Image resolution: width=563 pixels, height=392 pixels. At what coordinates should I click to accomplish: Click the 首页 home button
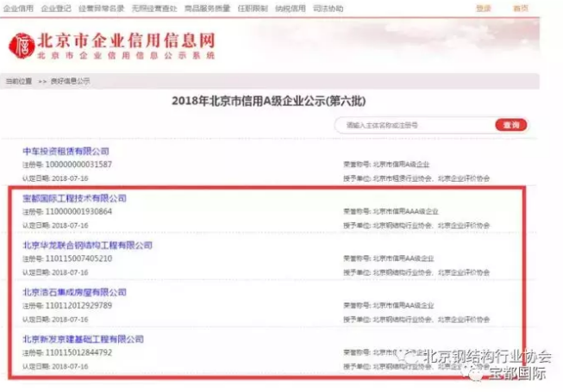click(522, 8)
